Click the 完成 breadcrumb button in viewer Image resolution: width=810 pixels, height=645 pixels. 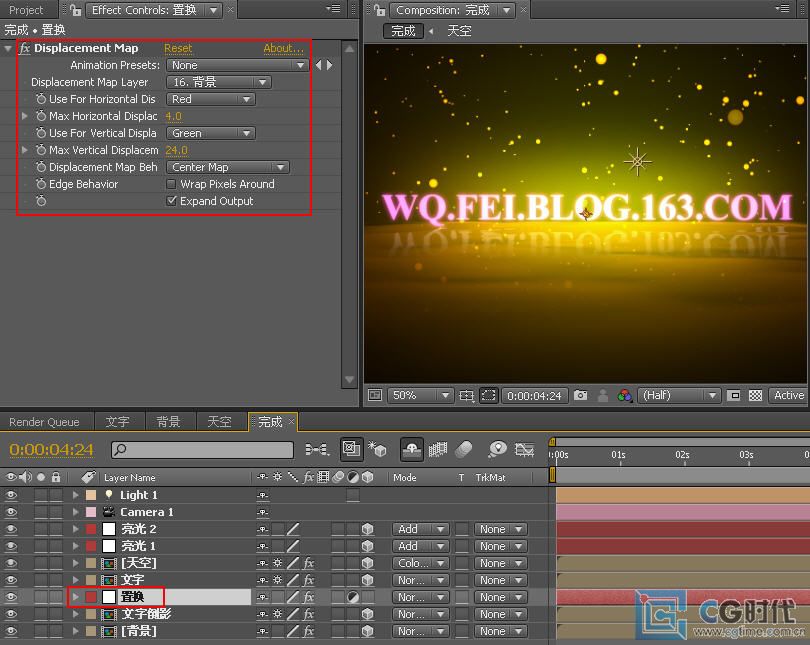403,31
